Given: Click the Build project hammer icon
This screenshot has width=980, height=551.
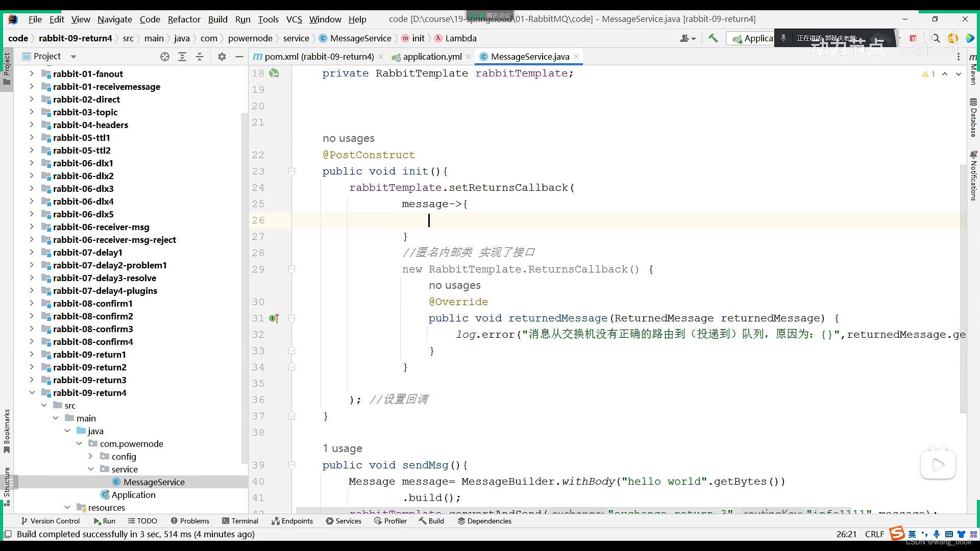Looking at the screenshot, I should [713, 38].
